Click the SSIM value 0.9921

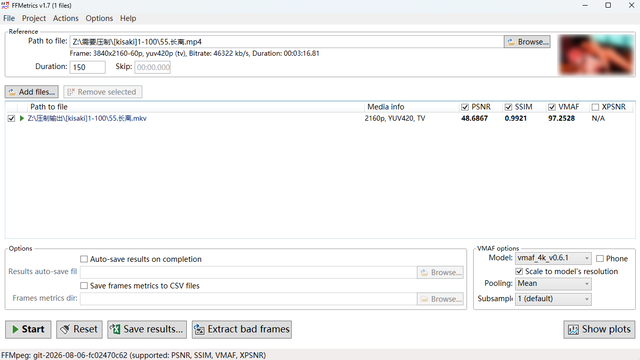pos(516,118)
